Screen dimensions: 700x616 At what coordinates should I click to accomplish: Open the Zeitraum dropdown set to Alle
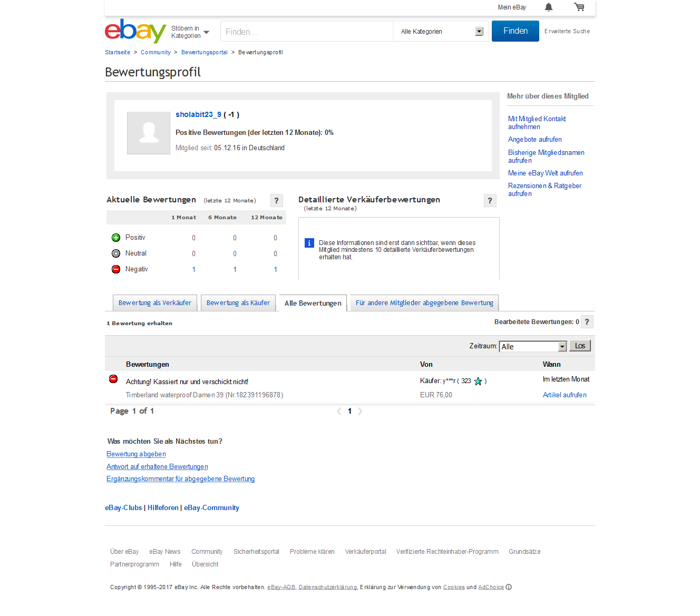pos(533,346)
